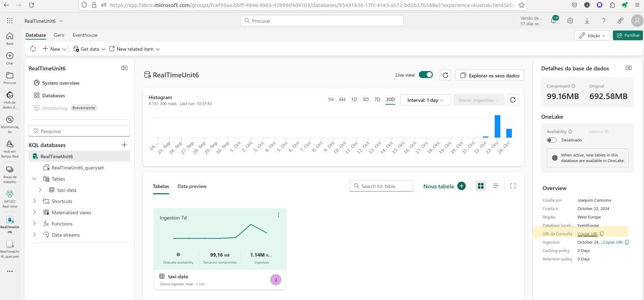Switch tables to card grid view
The height and width of the screenshot is (300, 644).
[x=481, y=186]
